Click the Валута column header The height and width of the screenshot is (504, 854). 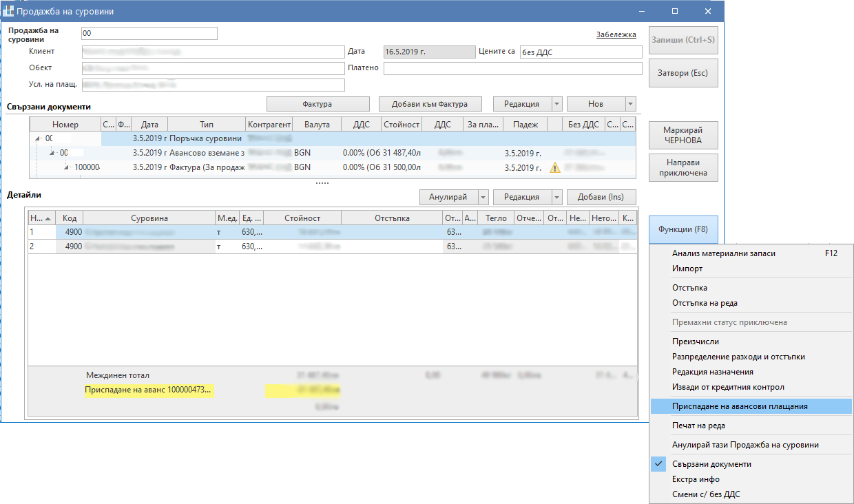317,125
